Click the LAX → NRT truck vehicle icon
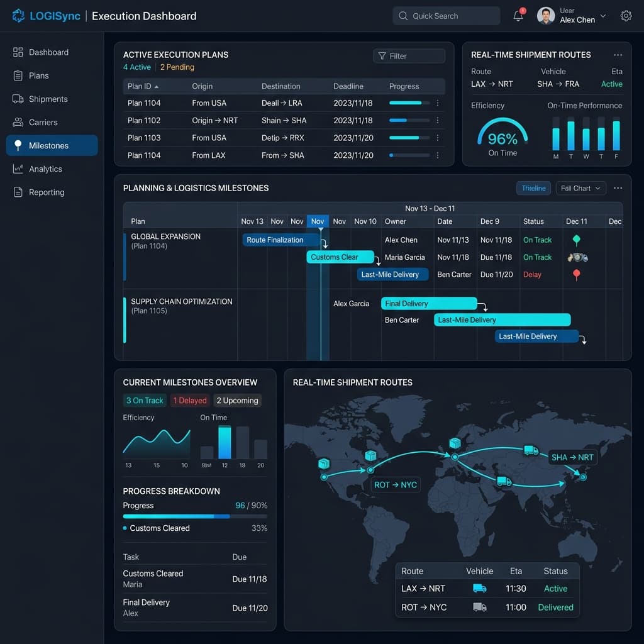 click(x=479, y=588)
